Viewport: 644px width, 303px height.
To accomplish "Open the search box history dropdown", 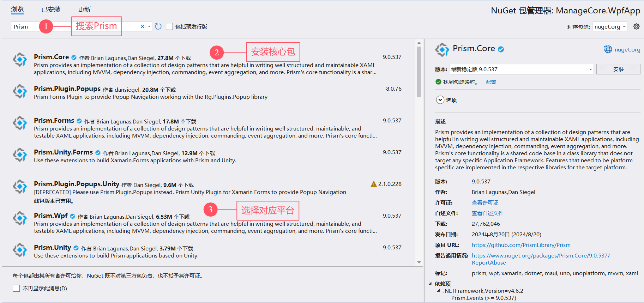I will pos(149,26).
